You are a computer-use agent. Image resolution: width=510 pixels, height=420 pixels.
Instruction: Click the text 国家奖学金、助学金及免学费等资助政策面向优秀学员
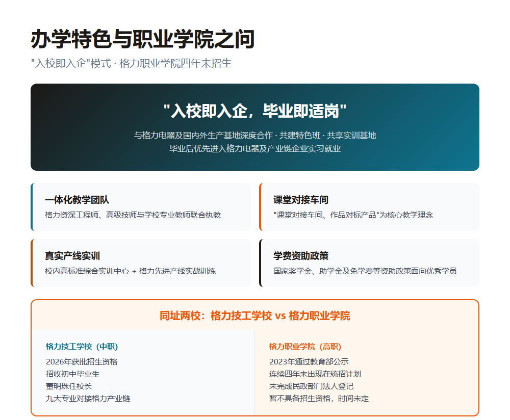click(x=365, y=271)
